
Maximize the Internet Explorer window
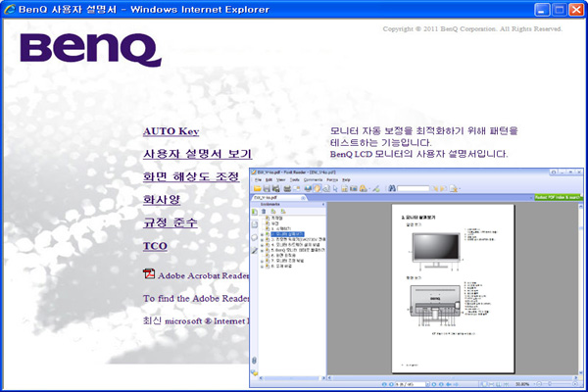coord(559,10)
